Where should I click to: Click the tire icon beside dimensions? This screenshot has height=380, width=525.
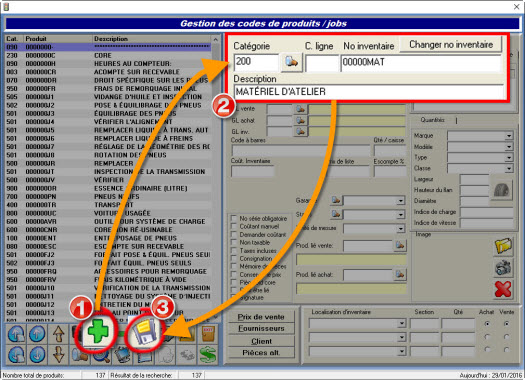tap(502, 190)
